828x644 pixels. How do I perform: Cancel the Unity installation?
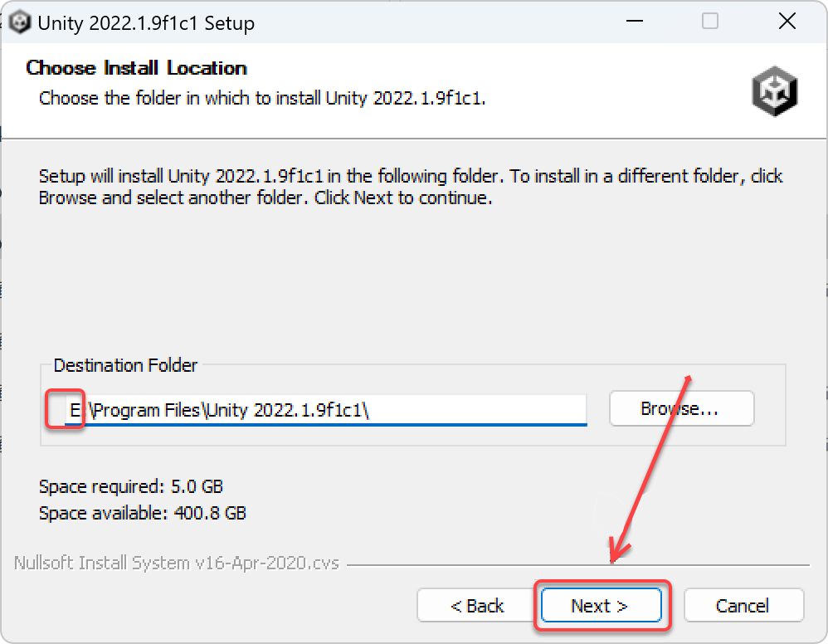tap(743, 606)
